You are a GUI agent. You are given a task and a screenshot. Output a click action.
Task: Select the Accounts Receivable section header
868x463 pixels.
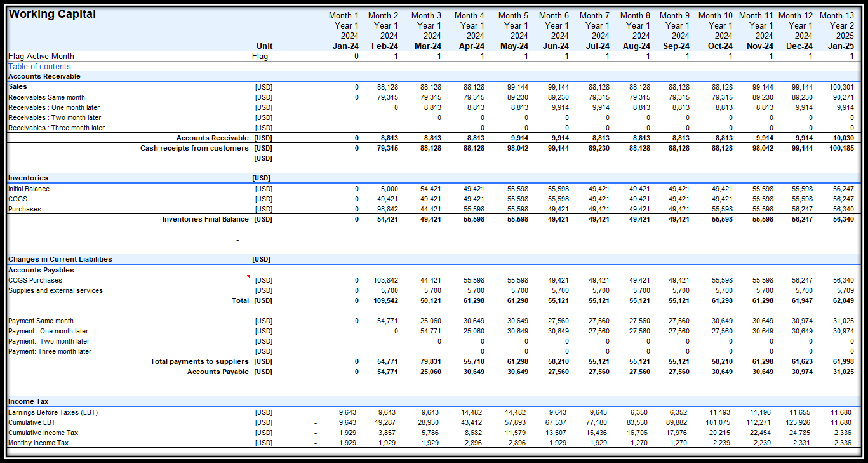(x=44, y=76)
